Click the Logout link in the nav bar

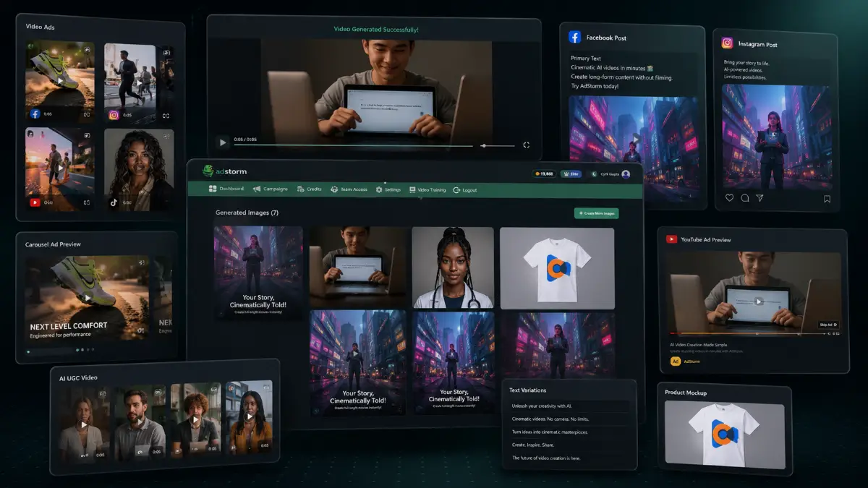tap(464, 189)
